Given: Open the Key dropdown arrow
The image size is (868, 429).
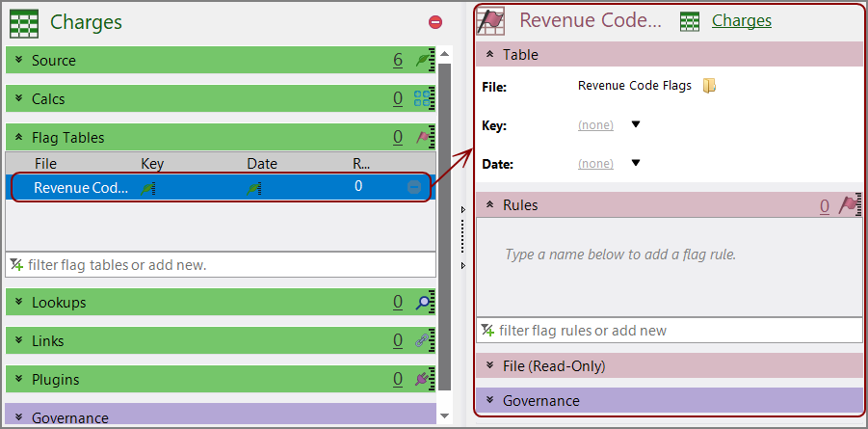Looking at the screenshot, I should click(x=636, y=124).
